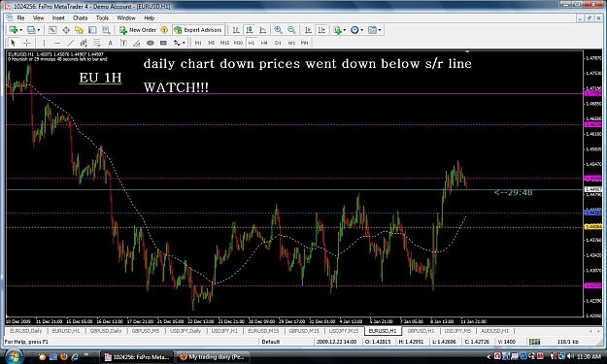Open MetaEditor yellow diamond icon

[164, 30]
